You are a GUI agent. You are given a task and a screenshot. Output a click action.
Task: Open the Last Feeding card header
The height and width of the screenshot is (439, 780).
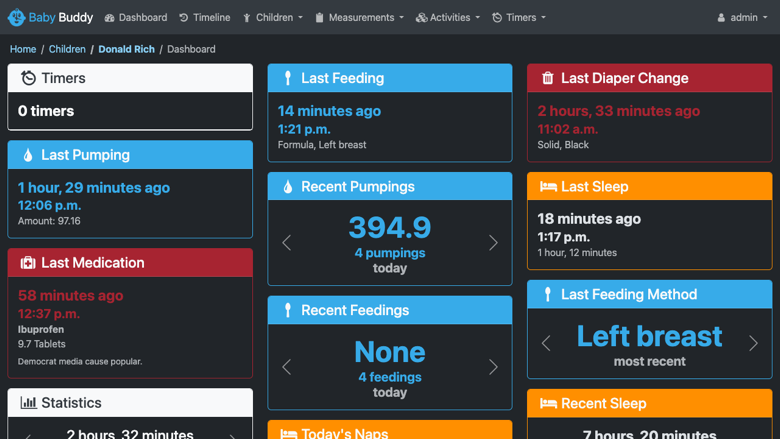390,78
